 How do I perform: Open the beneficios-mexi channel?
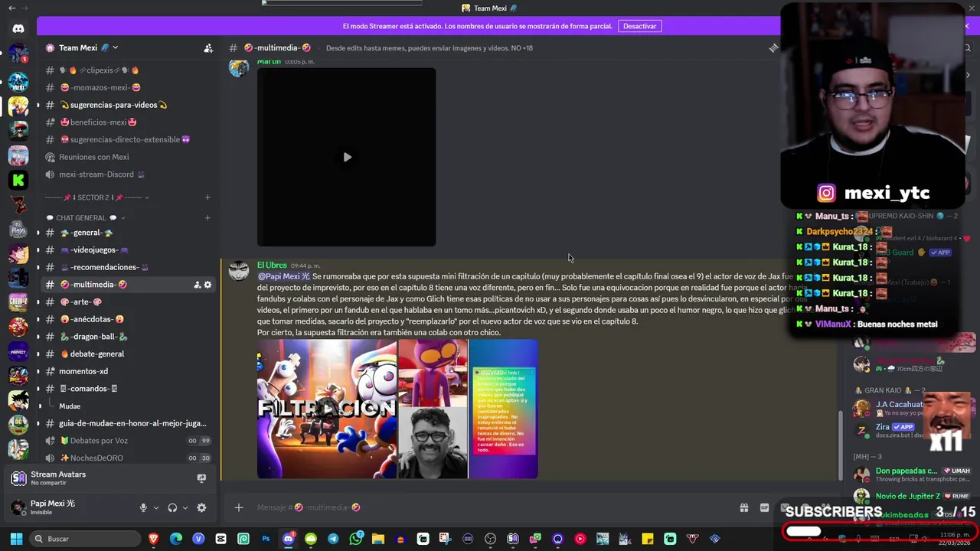129,122
